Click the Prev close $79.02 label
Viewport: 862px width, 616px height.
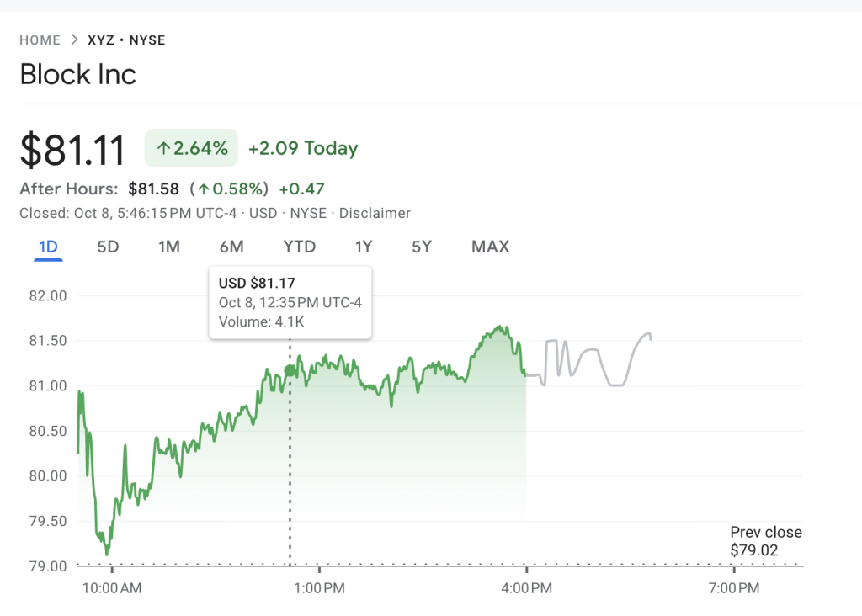tap(765, 541)
